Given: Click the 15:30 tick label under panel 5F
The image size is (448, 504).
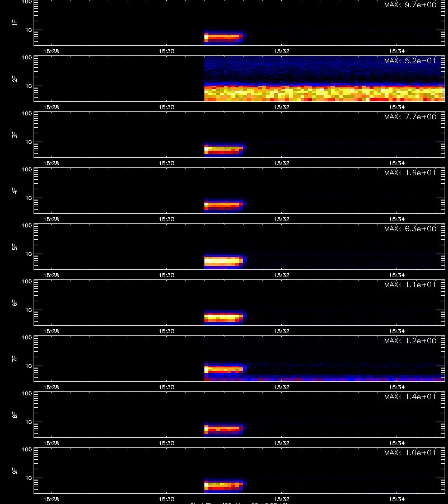Looking at the screenshot, I should tap(166, 275).
